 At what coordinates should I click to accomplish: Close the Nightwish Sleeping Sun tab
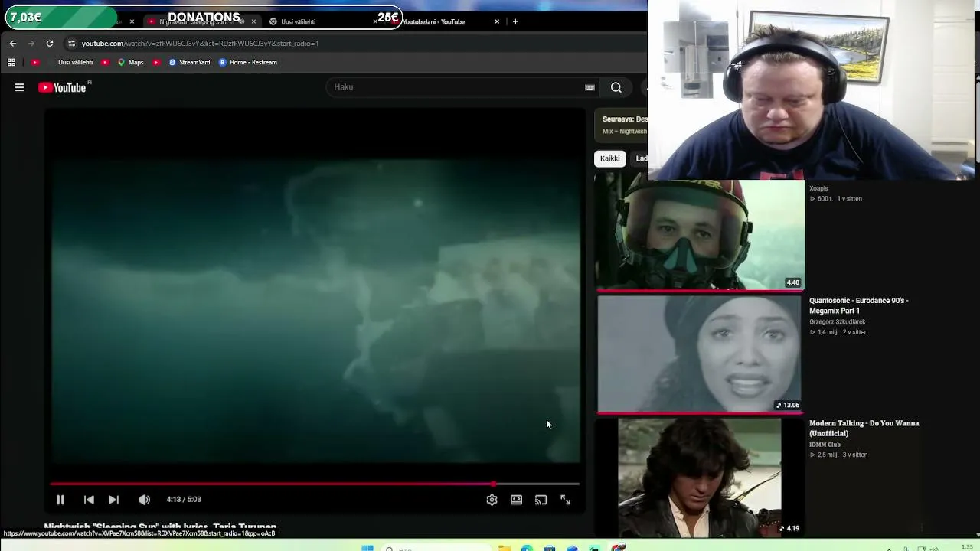(x=253, y=21)
